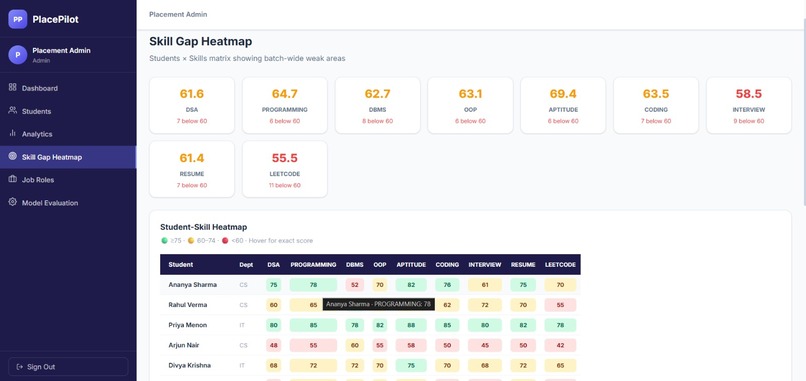Open the Analytics page
806x381 pixels.
click(x=68, y=134)
